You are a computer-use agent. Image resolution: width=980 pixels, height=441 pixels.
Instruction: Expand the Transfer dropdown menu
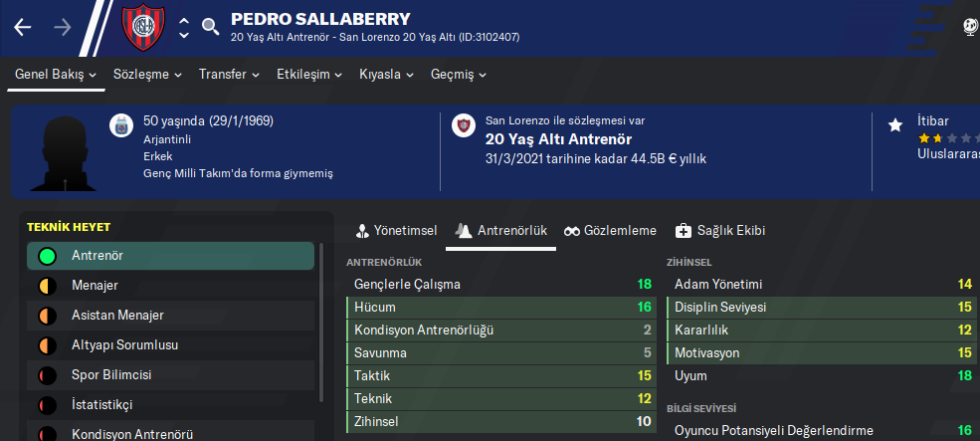pyautogui.click(x=229, y=75)
